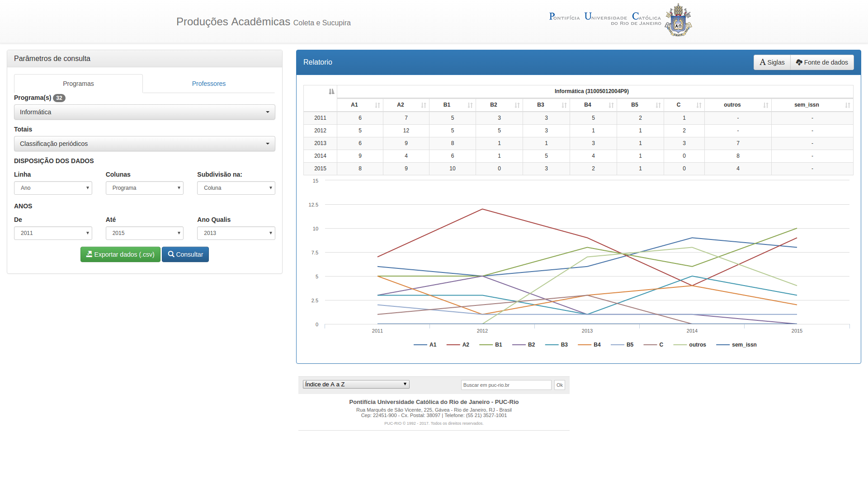Toggle outros series in chart legend
The image size is (868, 488).
697,345
